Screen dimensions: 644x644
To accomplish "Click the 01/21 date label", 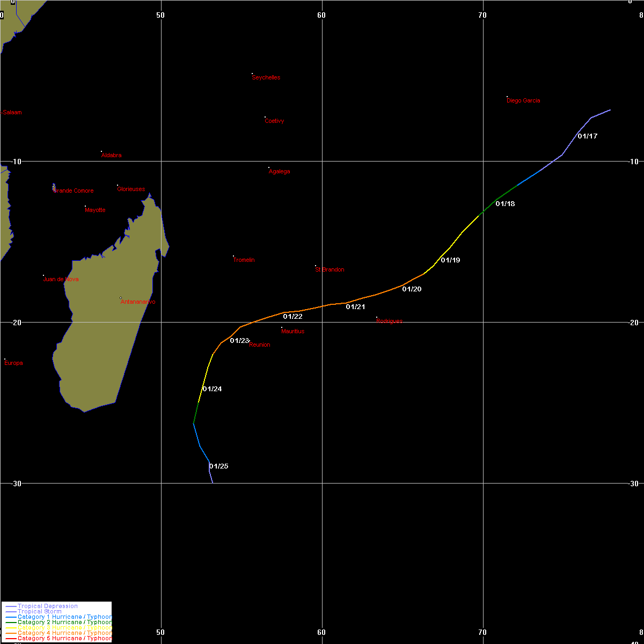I will [355, 307].
